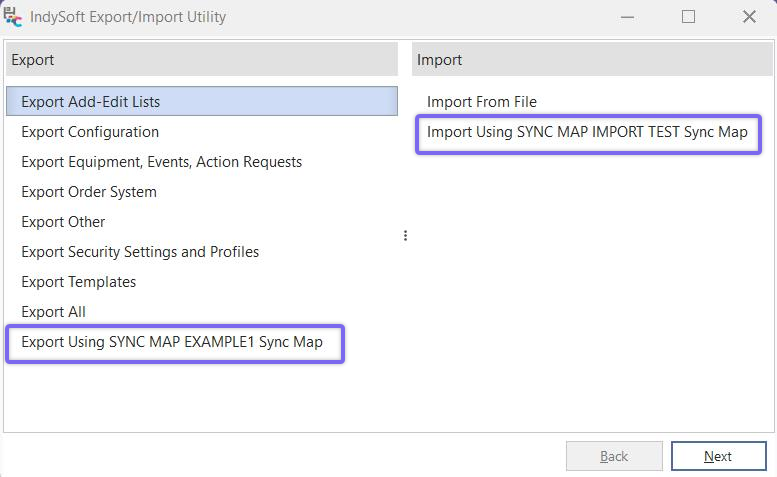777x477 pixels.
Task: Click the IndySoft app icon in title bar
Action: coord(14,17)
